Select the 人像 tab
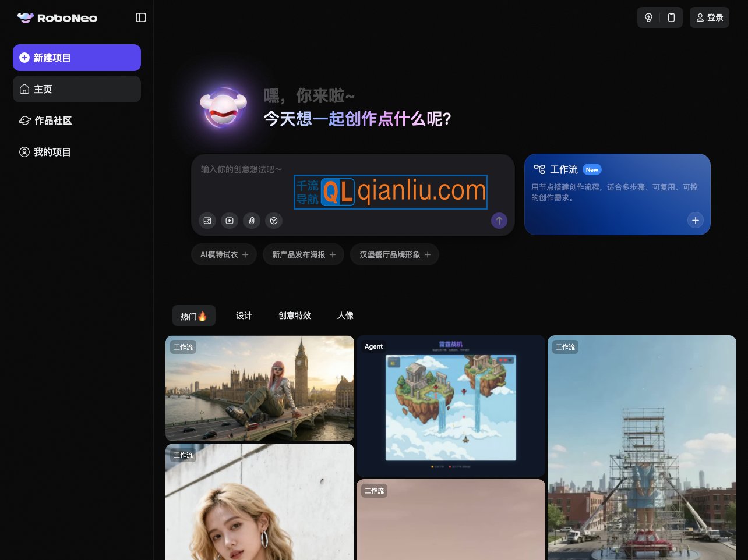The image size is (748, 560). point(345,316)
